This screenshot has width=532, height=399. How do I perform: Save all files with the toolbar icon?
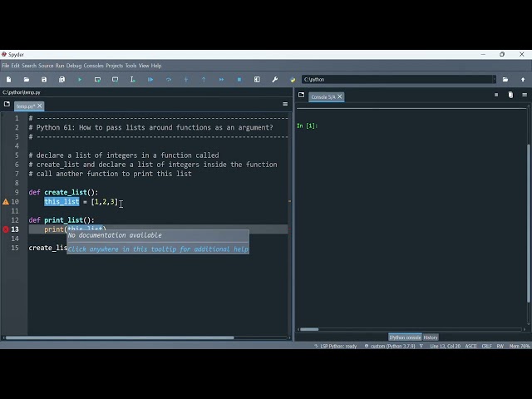(62, 80)
